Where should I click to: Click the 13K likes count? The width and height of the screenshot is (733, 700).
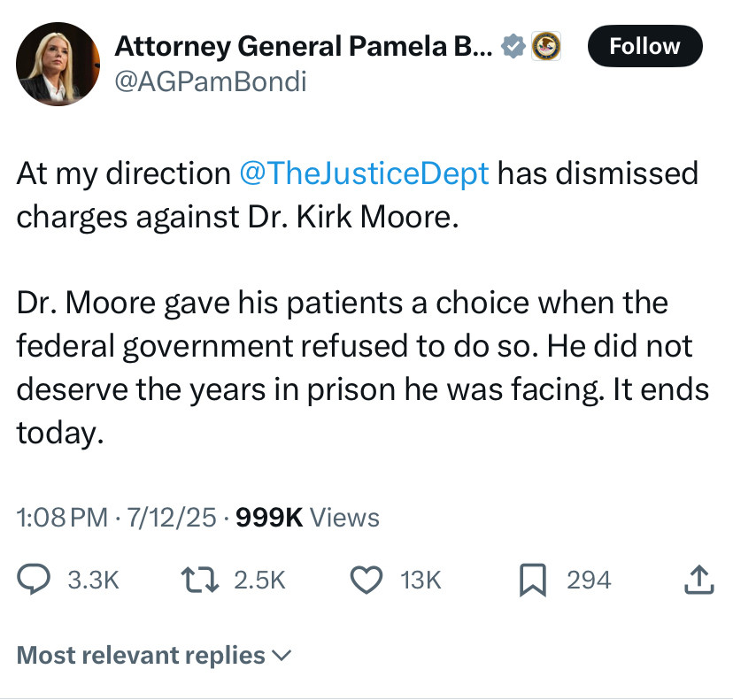(421, 580)
